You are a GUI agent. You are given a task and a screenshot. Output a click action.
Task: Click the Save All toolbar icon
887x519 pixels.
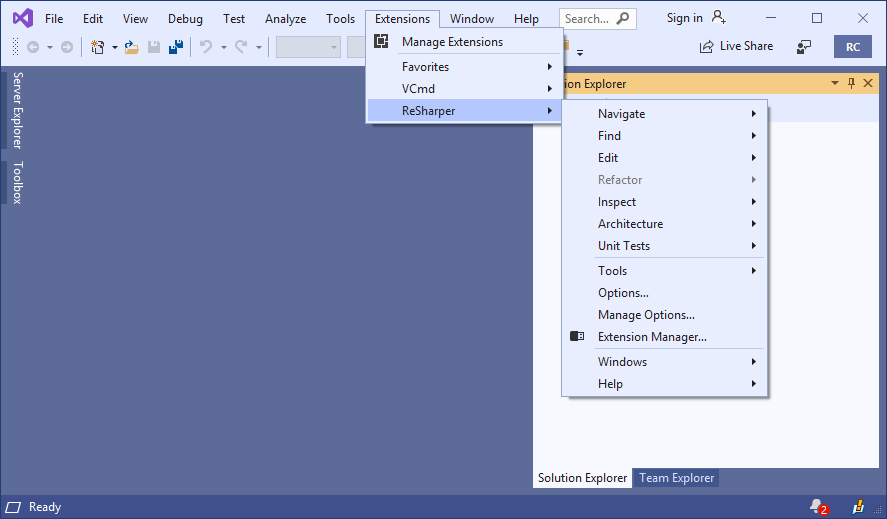(176, 47)
